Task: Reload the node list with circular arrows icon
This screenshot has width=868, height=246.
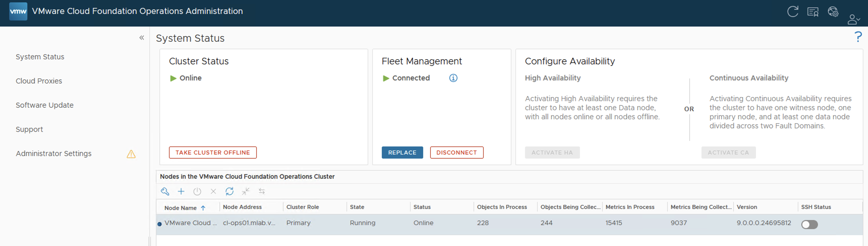Action: pyautogui.click(x=229, y=191)
